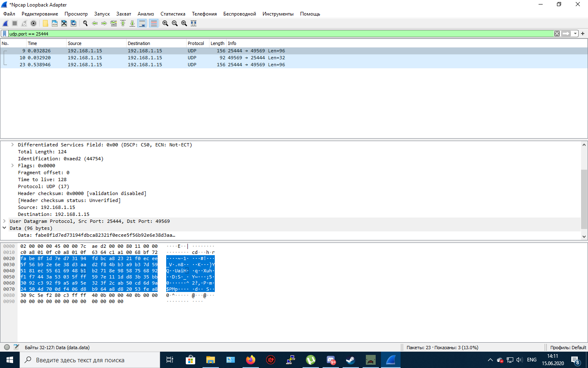588x368 pixels.
Task: Open Firefox from the taskbar
Action: point(251,360)
